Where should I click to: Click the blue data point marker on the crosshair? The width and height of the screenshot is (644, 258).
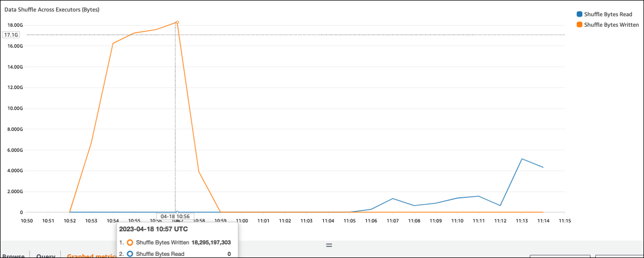(x=177, y=212)
